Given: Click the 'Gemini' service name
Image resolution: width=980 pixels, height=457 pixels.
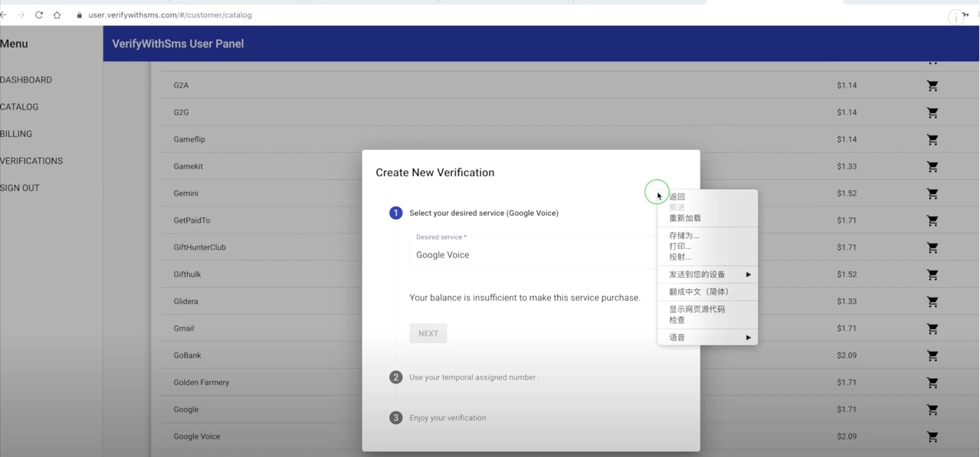Looking at the screenshot, I should pos(185,194).
